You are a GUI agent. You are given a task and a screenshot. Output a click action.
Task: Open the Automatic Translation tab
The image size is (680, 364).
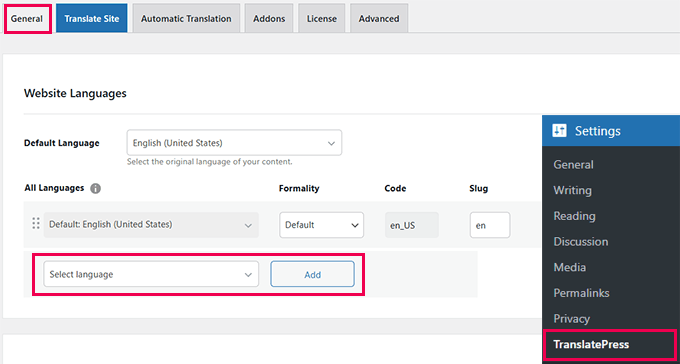186,19
